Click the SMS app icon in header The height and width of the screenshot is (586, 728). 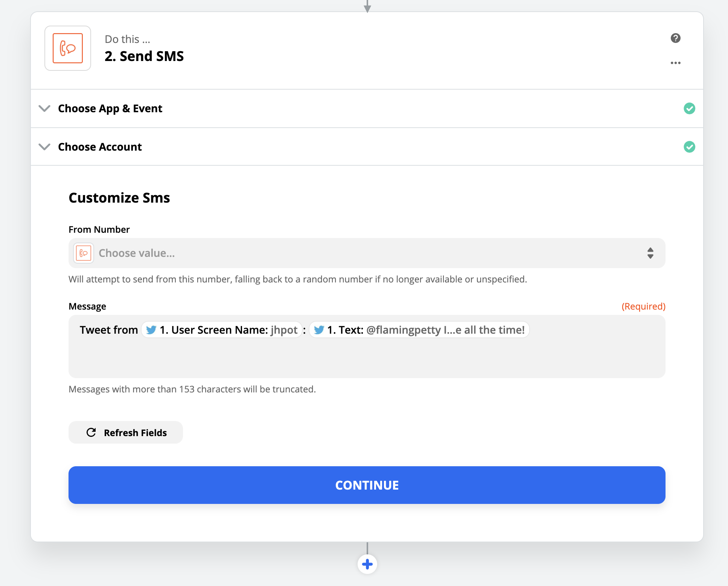68,48
